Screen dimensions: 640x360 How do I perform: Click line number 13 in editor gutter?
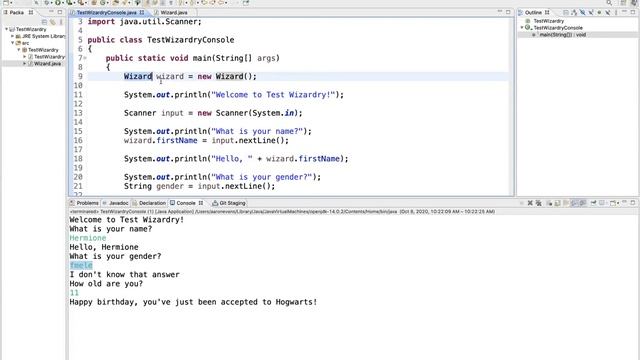pos(78,113)
